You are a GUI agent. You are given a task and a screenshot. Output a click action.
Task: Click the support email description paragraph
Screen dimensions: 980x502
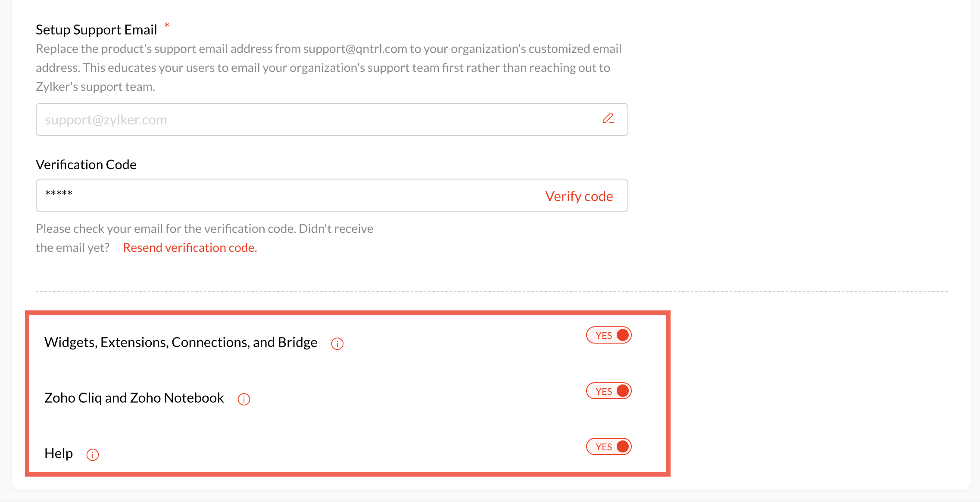[x=328, y=68]
